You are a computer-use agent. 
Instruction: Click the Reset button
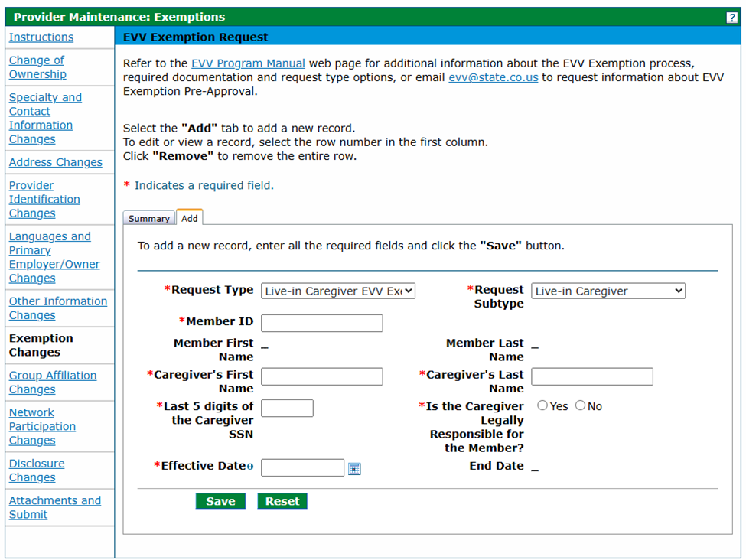click(x=282, y=501)
